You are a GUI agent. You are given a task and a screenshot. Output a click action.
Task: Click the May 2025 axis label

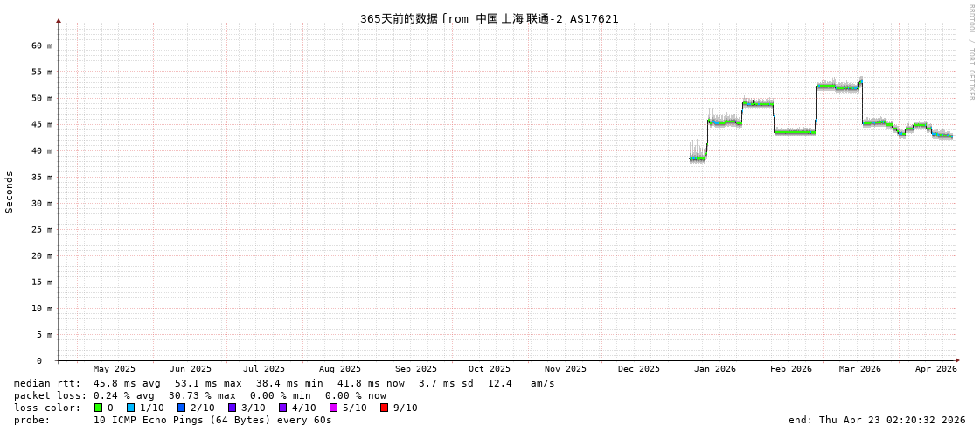tap(115, 369)
